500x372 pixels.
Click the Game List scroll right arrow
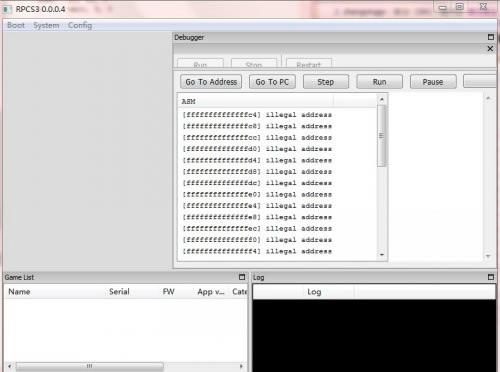point(241,366)
